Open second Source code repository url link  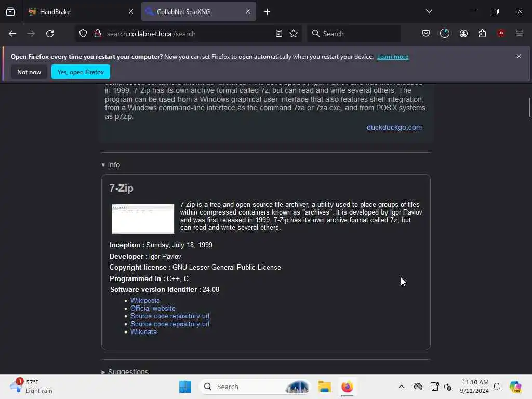pos(170,324)
